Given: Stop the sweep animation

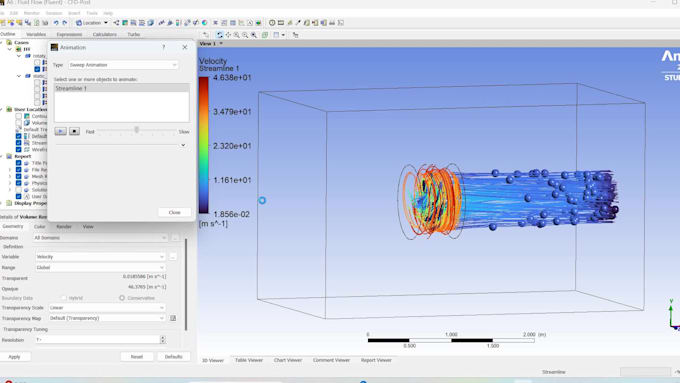Looking at the screenshot, I should click(74, 131).
